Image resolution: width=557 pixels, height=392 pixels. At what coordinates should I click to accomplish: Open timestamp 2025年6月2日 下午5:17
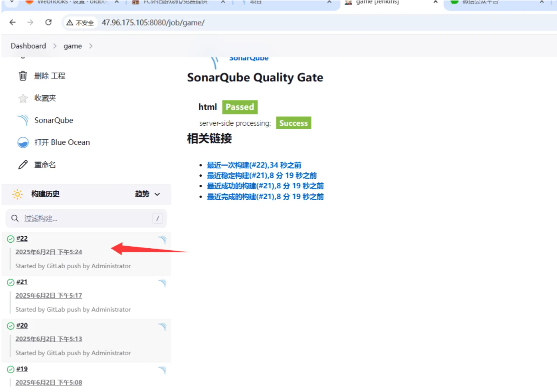point(48,296)
